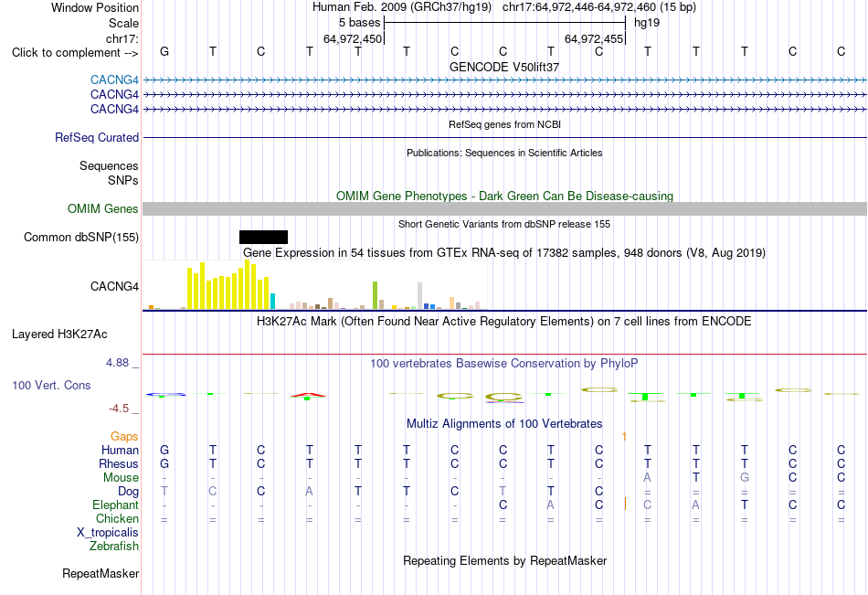868x595 pixels.
Task: Click the G base in the Mouse row
Action: (x=745, y=477)
